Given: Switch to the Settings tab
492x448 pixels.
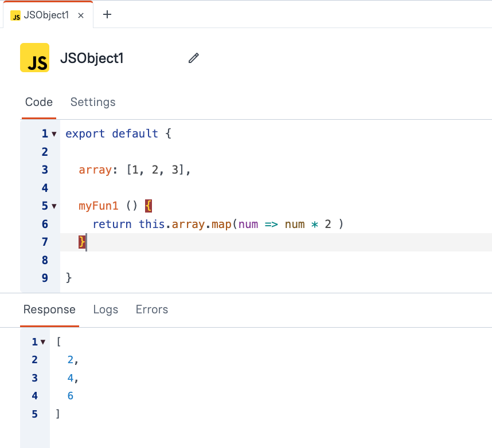Looking at the screenshot, I should coord(93,102).
